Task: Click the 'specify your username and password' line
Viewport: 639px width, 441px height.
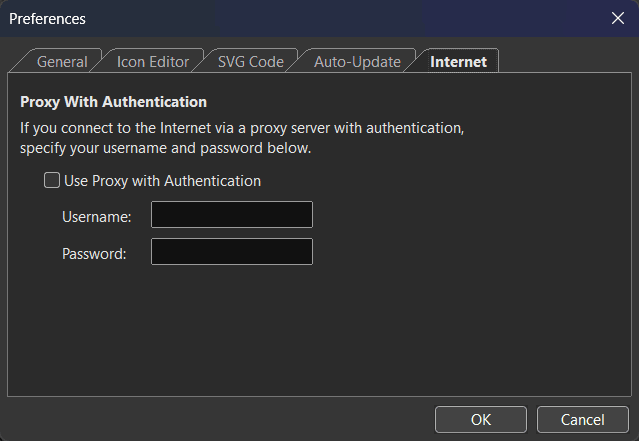Action: tap(166, 148)
